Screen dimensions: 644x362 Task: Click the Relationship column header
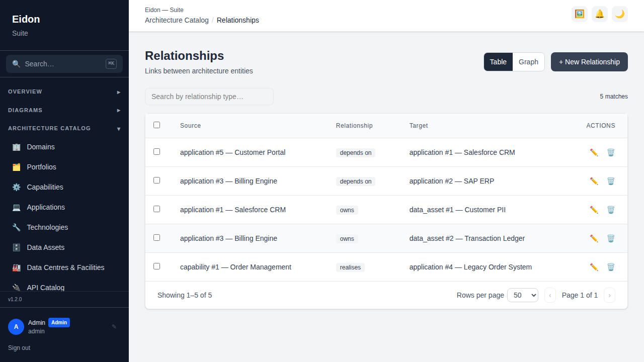354,126
